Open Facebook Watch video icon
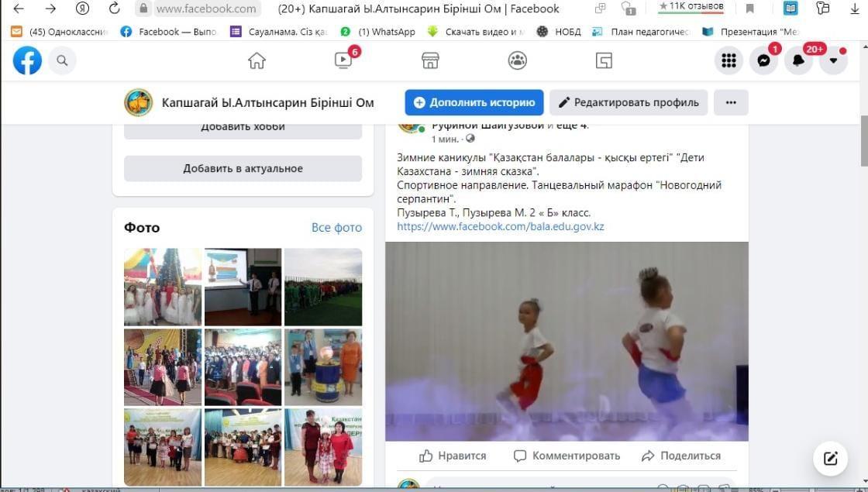This screenshot has width=868, height=492. [x=343, y=60]
